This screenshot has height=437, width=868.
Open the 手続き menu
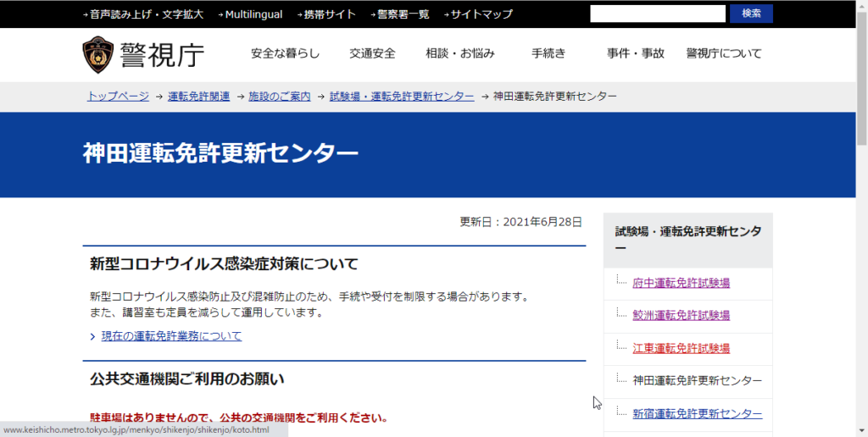[548, 53]
